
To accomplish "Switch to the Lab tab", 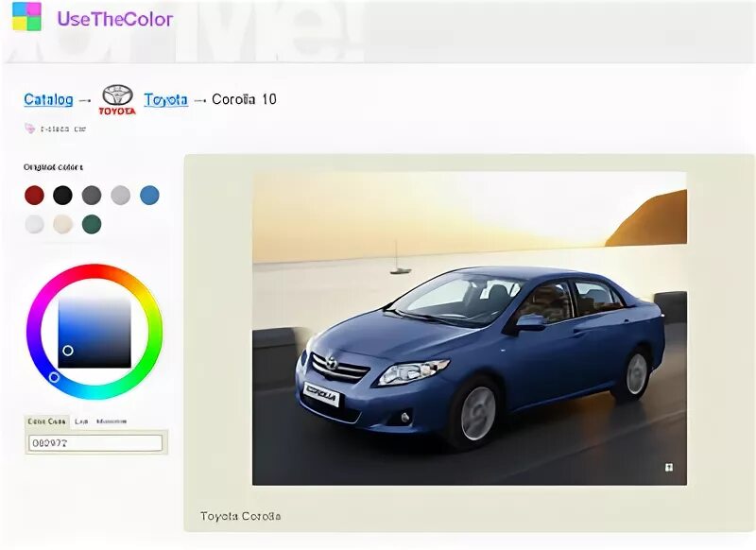I will [81, 421].
